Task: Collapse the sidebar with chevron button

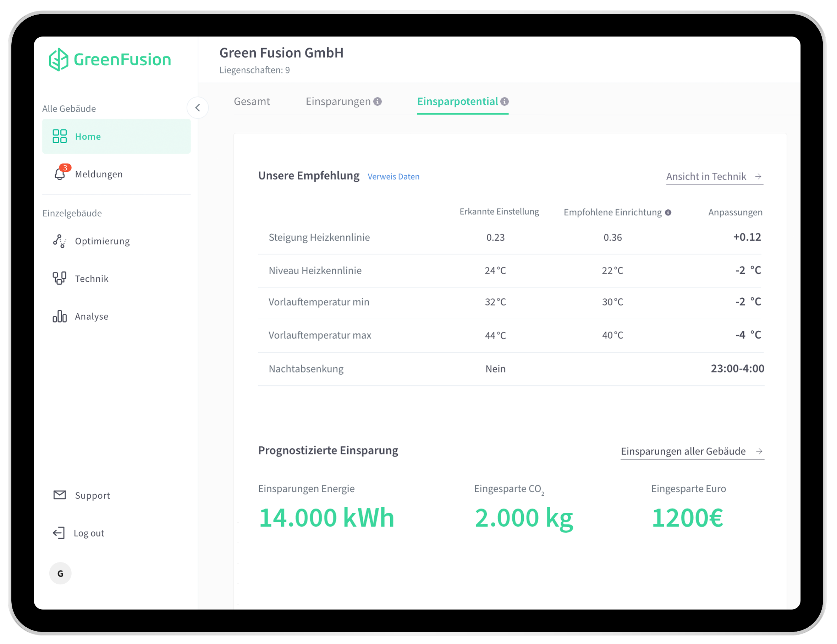Action: [x=198, y=108]
